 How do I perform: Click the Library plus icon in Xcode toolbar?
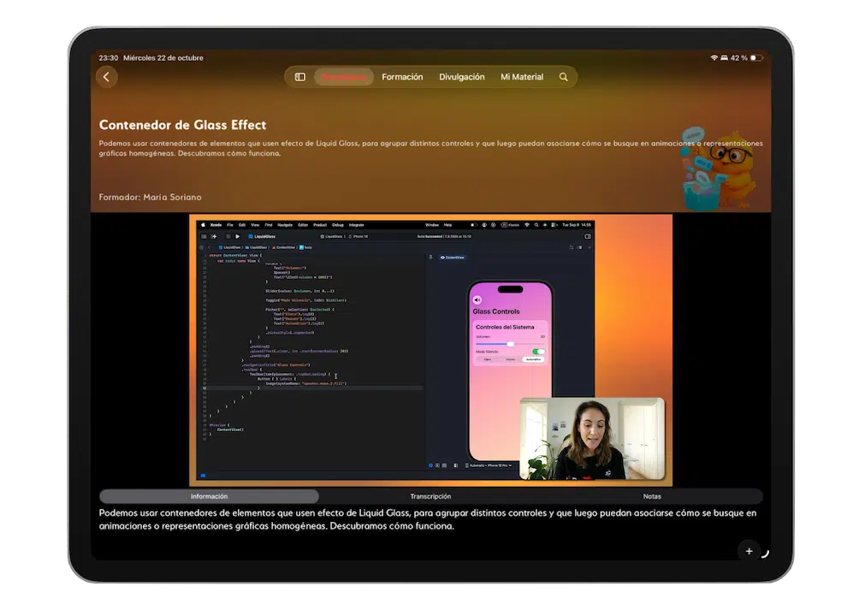pos(213,237)
